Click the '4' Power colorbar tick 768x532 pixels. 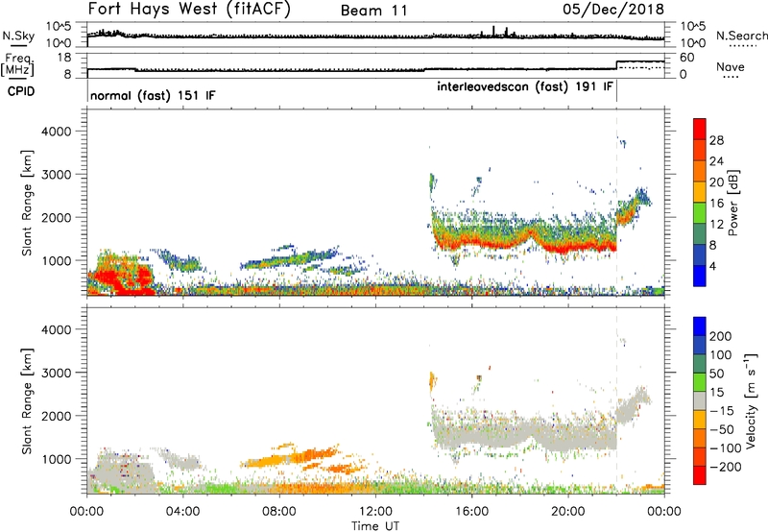[712, 266]
